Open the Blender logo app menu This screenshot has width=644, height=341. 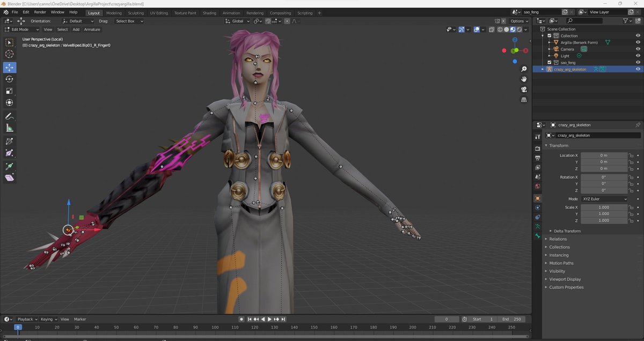(5, 12)
